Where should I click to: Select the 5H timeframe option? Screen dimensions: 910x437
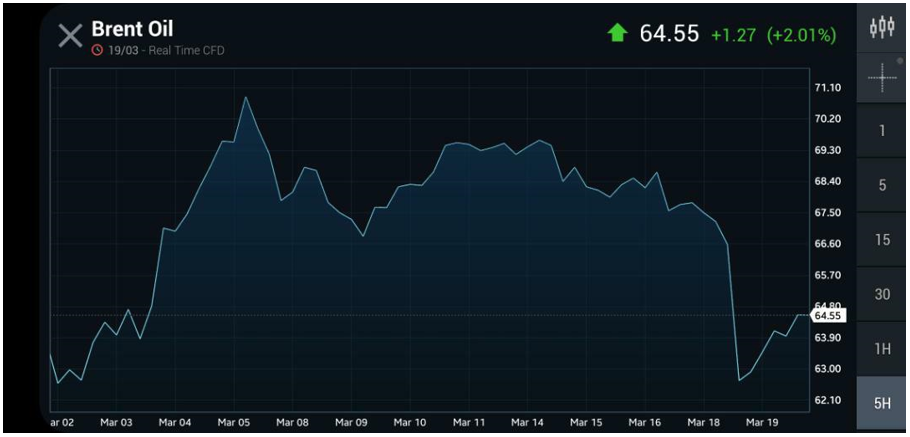click(882, 403)
